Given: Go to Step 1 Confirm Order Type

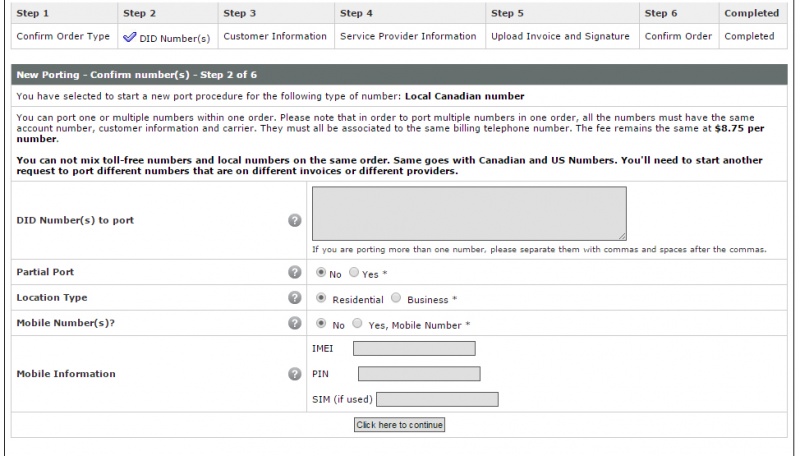Looking at the screenshot, I should 63,36.
